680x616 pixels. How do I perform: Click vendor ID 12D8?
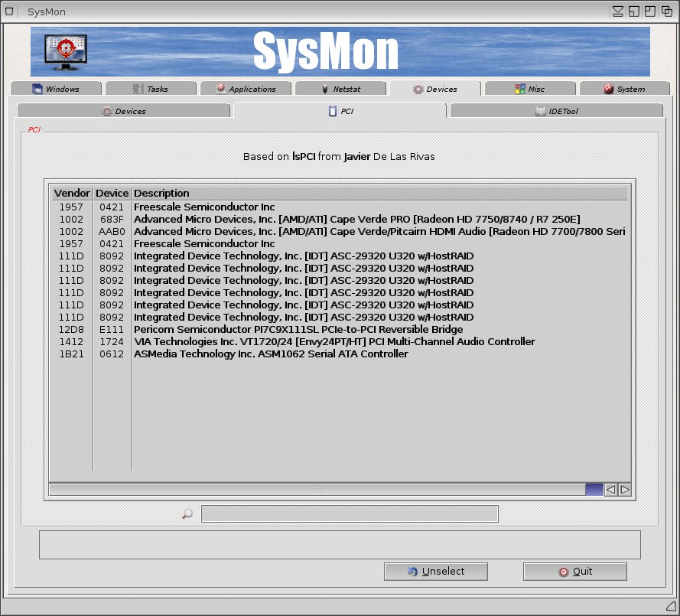point(71,329)
